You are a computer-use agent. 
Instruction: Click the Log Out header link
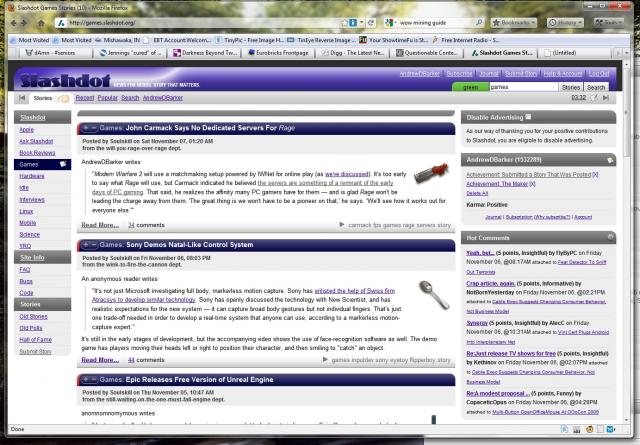[x=599, y=73]
